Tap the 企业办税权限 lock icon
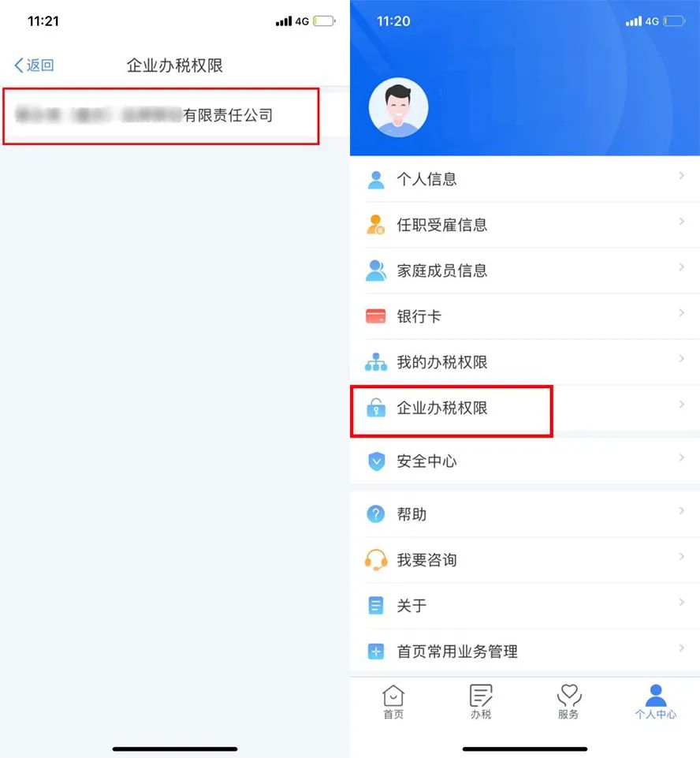The image size is (700, 758). coord(376,408)
